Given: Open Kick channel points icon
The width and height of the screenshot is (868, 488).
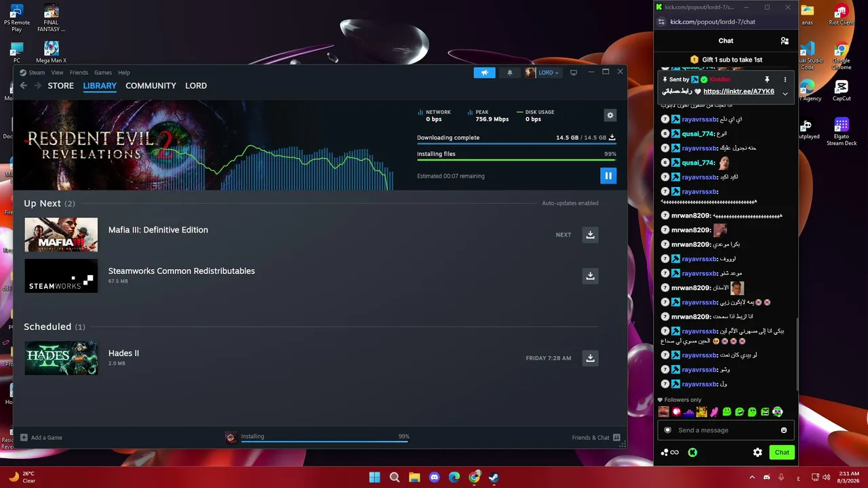Looking at the screenshot, I should click(x=669, y=452).
